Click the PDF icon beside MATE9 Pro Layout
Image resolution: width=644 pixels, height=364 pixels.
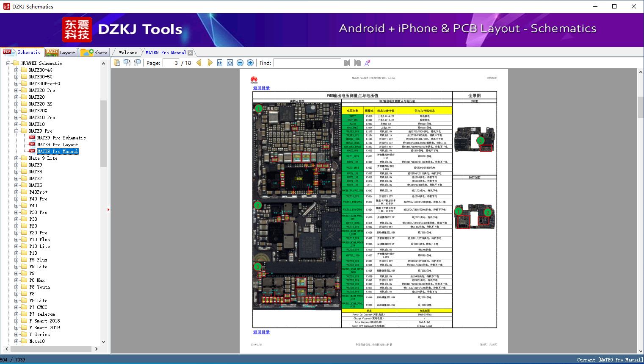pos(32,144)
